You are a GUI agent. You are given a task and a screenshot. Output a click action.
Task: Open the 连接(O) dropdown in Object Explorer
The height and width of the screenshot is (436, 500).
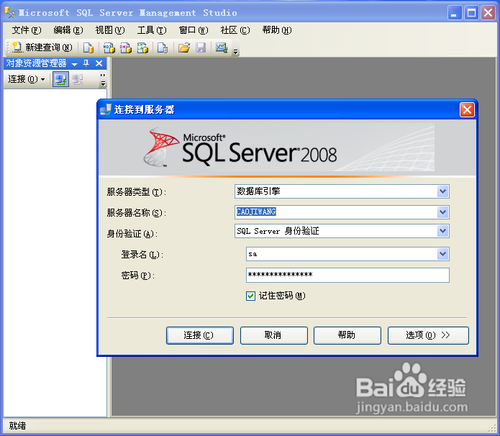pos(26,79)
